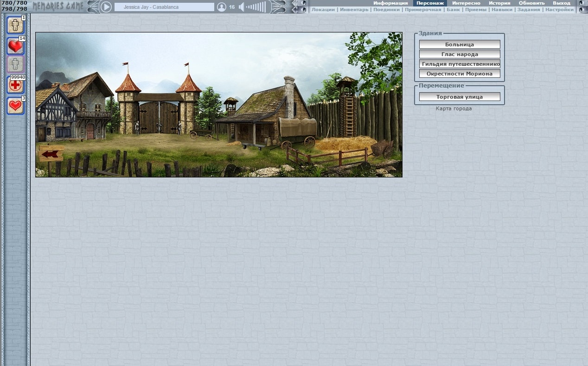Open the Персонаж tab
The width and height of the screenshot is (588, 366).
click(430, 3)
